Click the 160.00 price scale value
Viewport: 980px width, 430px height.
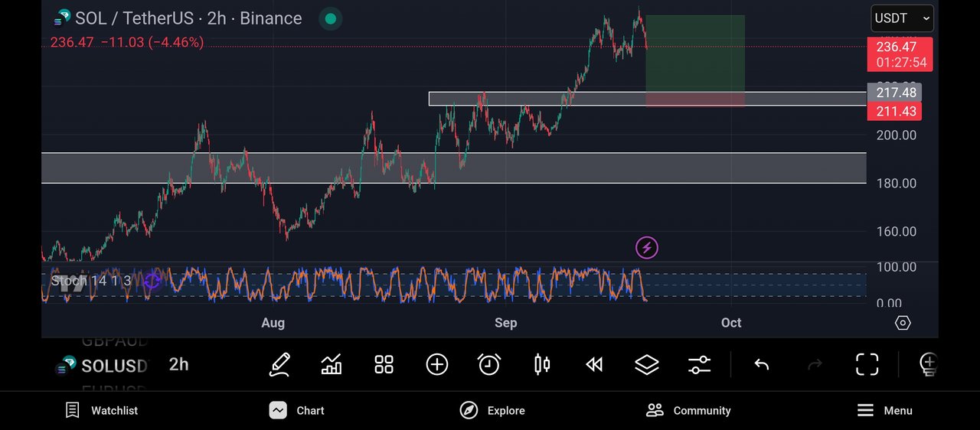pyautogui.click(x=897, y=232)
